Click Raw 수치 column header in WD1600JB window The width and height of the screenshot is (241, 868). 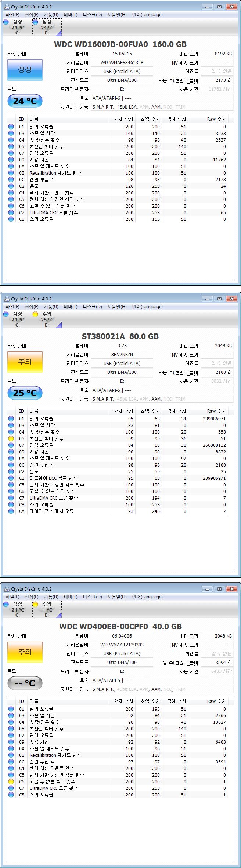tap(208, 119)
